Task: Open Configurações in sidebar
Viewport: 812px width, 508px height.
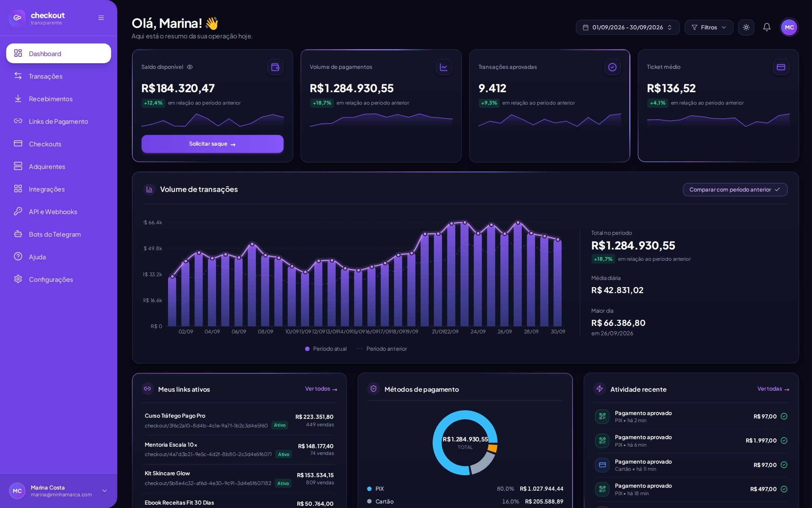Action: [59, 279]
